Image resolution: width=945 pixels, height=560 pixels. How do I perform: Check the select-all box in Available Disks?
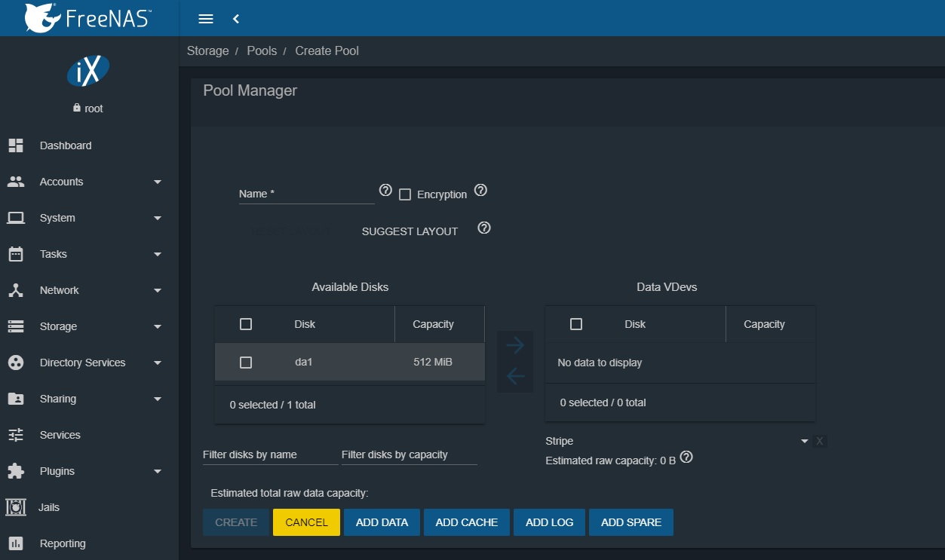coord(246,323)
